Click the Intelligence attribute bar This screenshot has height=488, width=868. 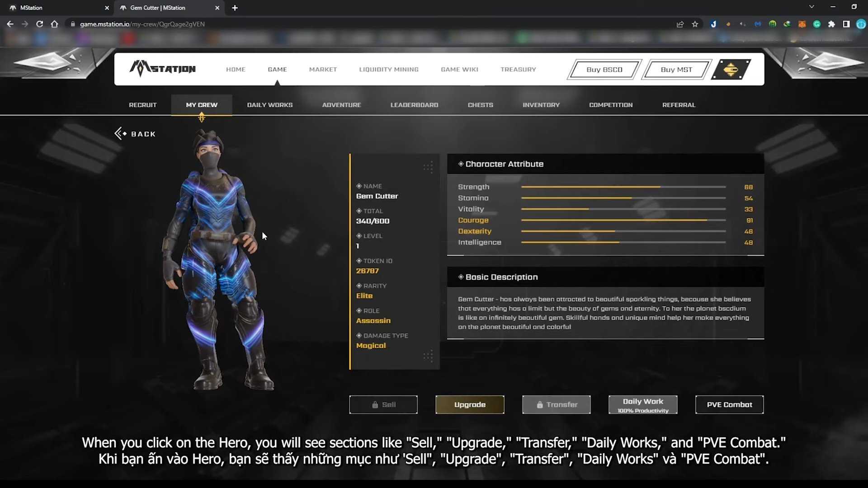623,242
